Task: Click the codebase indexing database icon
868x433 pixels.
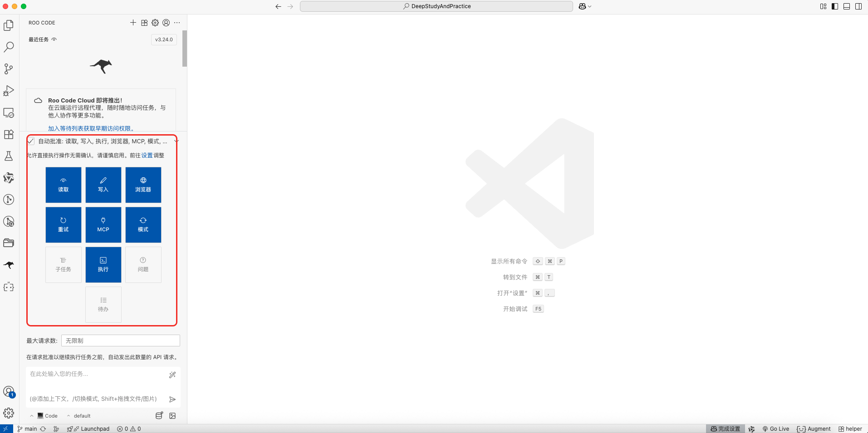Action: [x=159, y=416]
